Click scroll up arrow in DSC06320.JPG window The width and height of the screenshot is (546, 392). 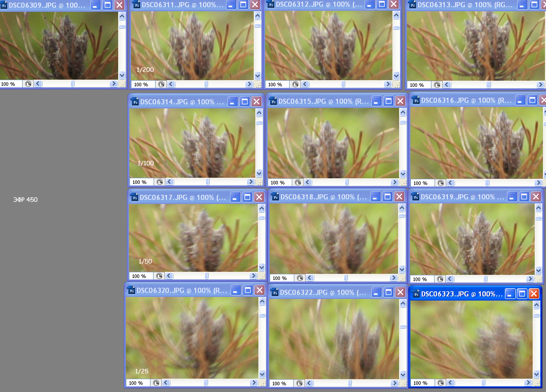261,303
